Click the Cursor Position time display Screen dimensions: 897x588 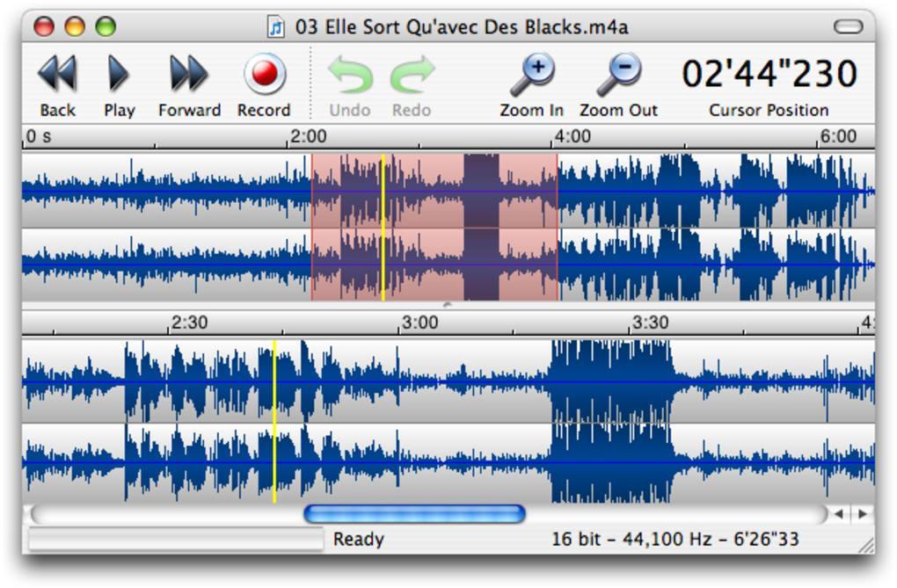pos(769,75)
